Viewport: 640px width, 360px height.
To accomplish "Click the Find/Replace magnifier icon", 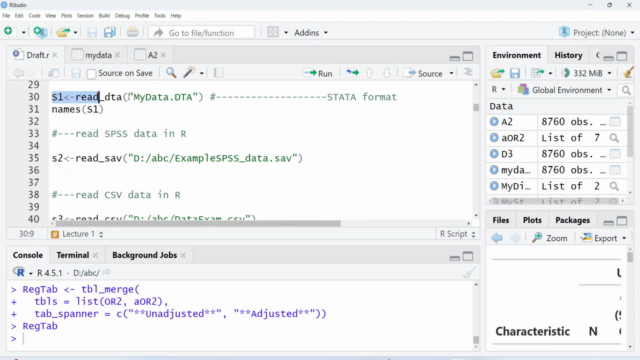I will pyautogui.click(x=171, y=73).
